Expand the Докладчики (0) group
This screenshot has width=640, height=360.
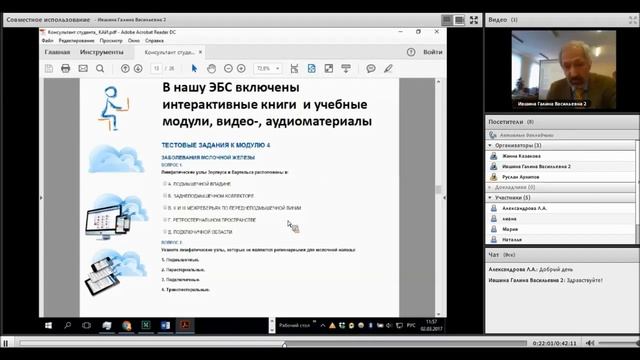(490, 187)
